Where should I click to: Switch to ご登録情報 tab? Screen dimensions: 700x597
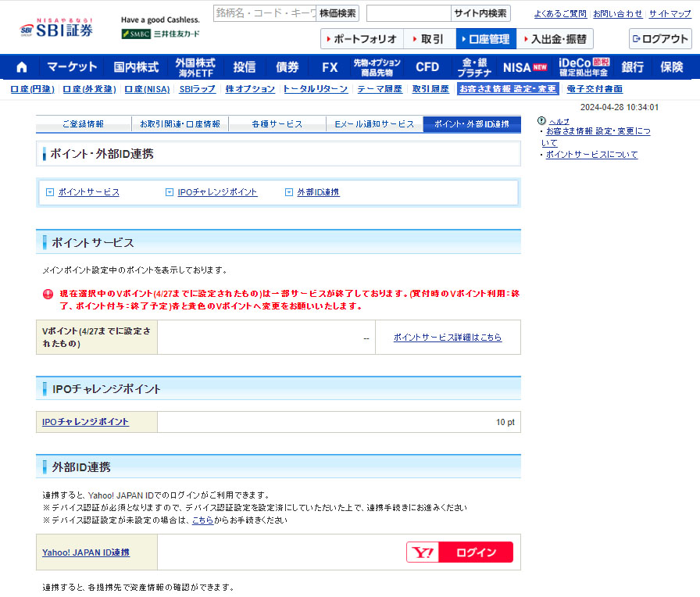83,124
